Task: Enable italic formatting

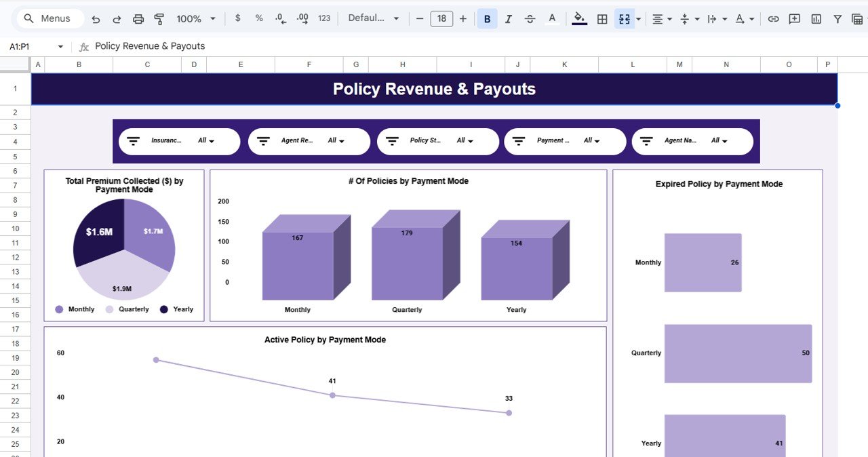Action: 509,18
